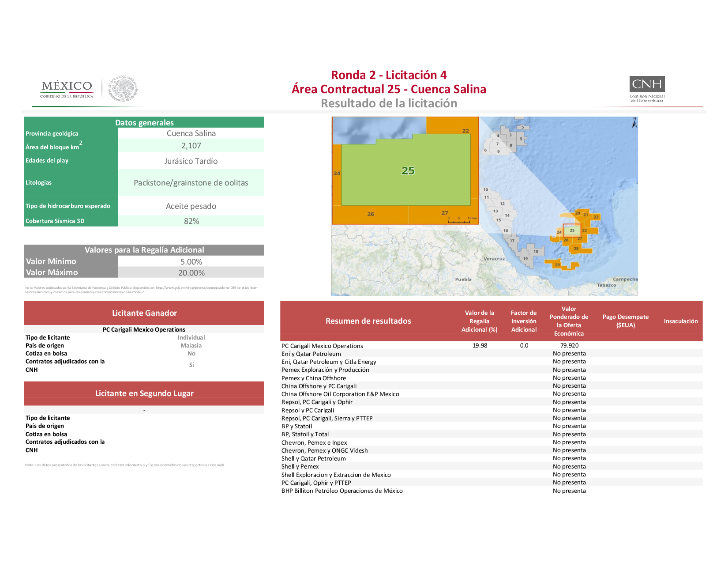Click the map scale bar labelled 10 km
Viewport: 728px width, 563px height.
coord(462,220)
